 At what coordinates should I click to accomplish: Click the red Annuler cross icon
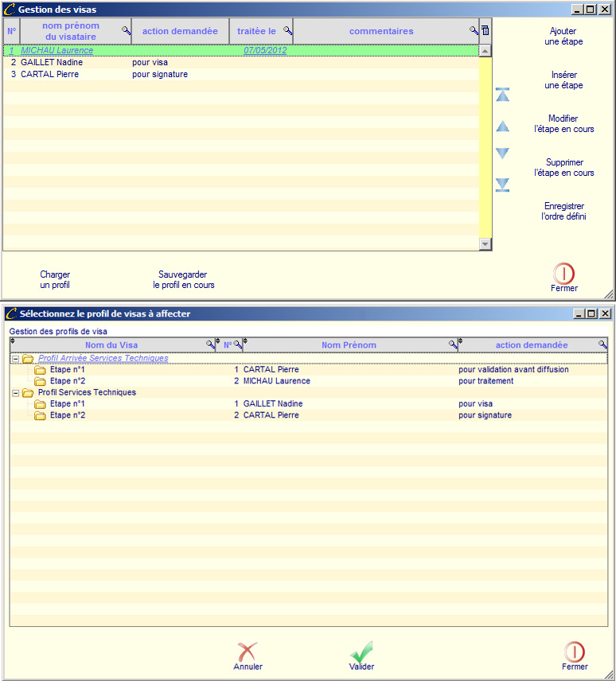[x=248, y=652]
